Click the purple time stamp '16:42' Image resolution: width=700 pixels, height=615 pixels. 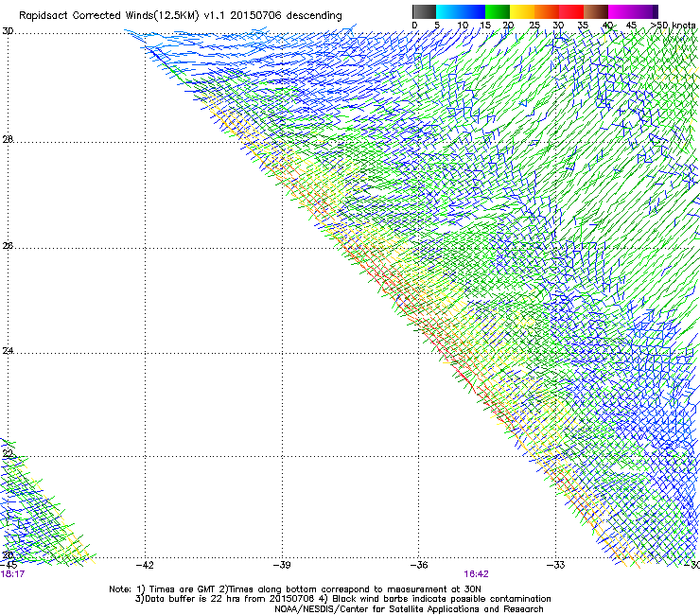pyautogui.click(x=477, y=574)
